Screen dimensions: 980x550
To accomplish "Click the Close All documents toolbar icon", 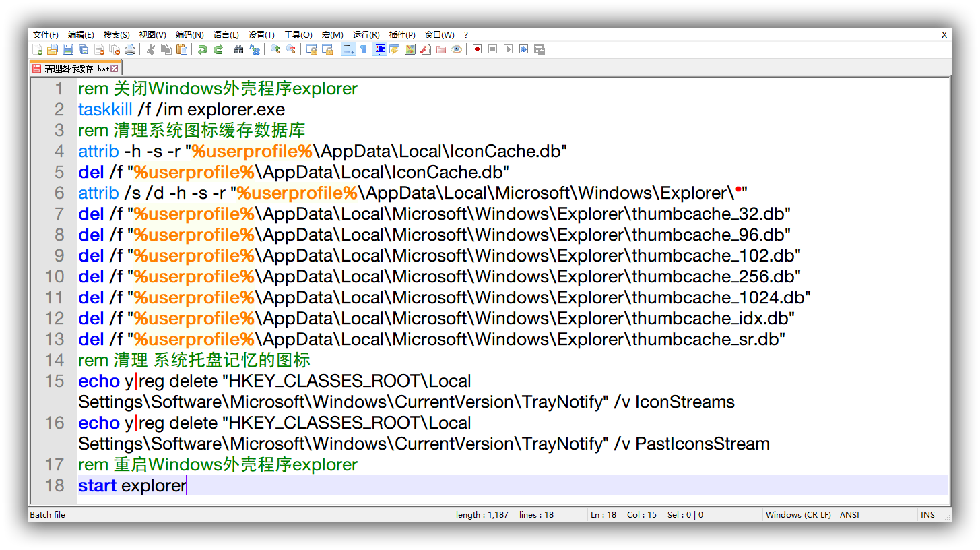I will click(x=115, y=49).
